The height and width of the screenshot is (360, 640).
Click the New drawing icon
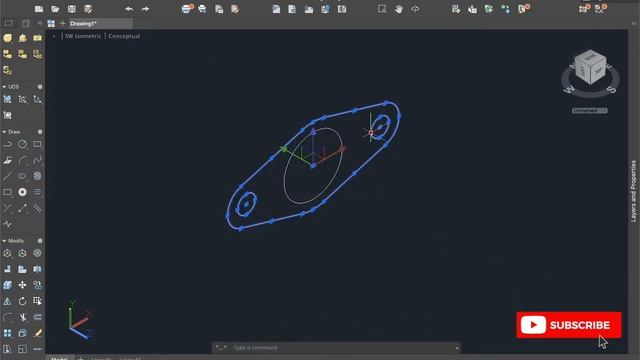pos(39,9)
